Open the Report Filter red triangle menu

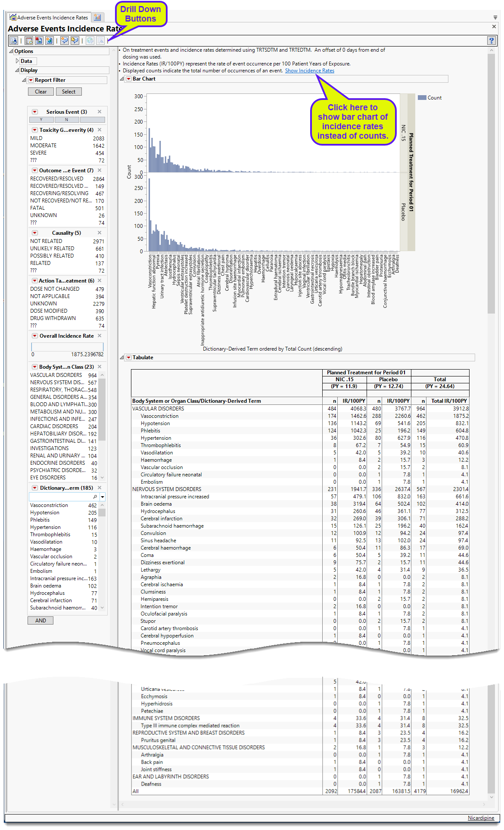tap(31, 80)
